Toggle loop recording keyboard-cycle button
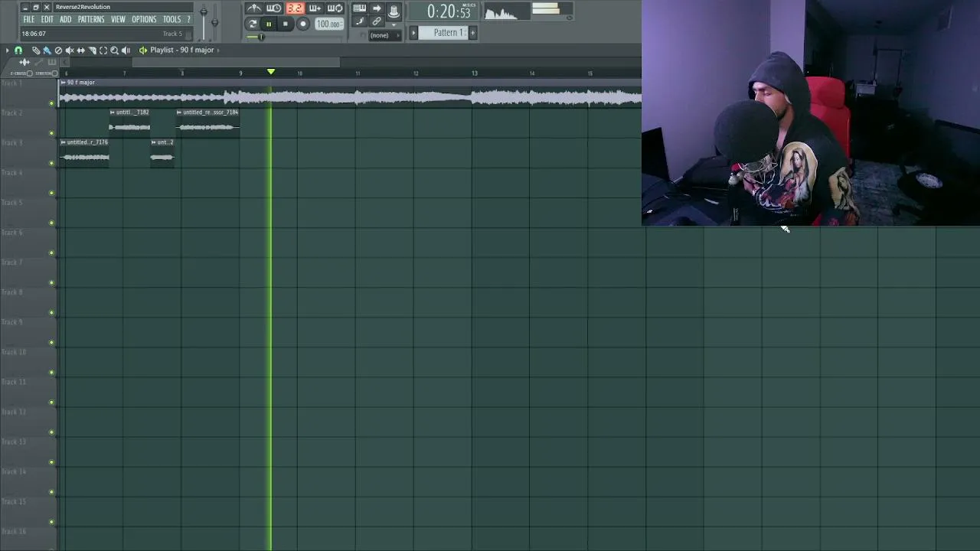The image size is (980, 551). coord(335,8)
